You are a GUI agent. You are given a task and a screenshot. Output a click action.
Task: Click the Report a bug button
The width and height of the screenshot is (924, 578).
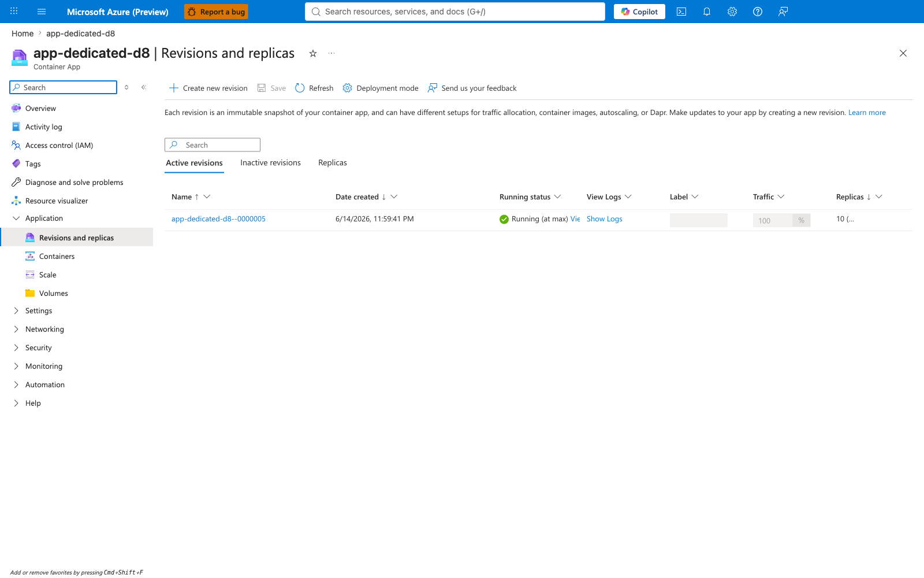pos(216,12)
